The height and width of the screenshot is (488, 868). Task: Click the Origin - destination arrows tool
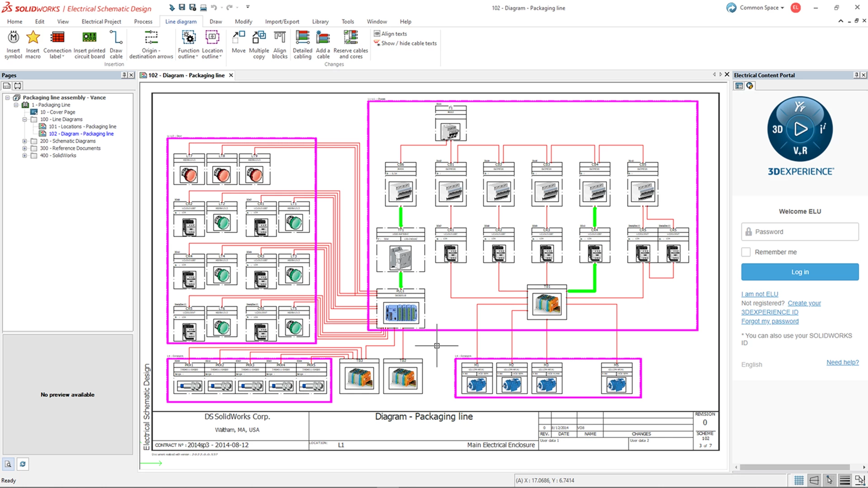(151, 44)
